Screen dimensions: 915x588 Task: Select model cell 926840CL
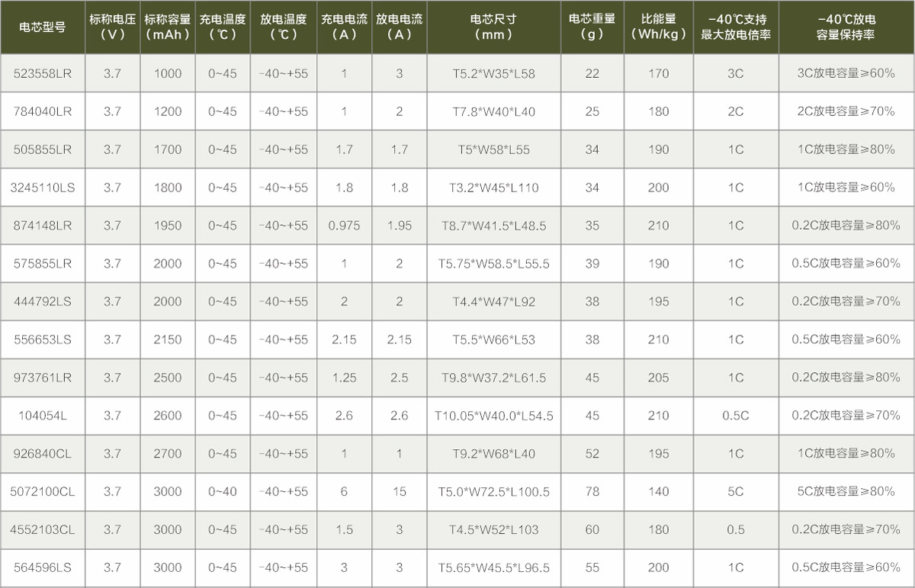pyautogui.click(x=43, y=454)
